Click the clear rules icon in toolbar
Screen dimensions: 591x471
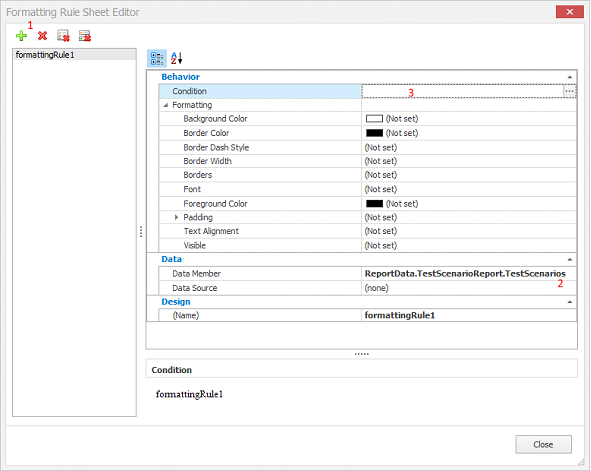(x=63, y=36)
